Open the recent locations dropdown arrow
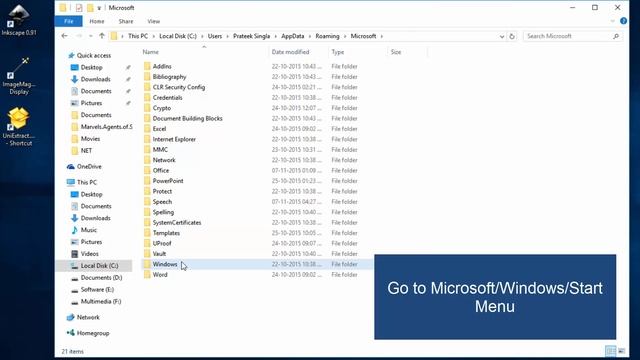Viewport: 640px width, 360px height. [91, 36]
